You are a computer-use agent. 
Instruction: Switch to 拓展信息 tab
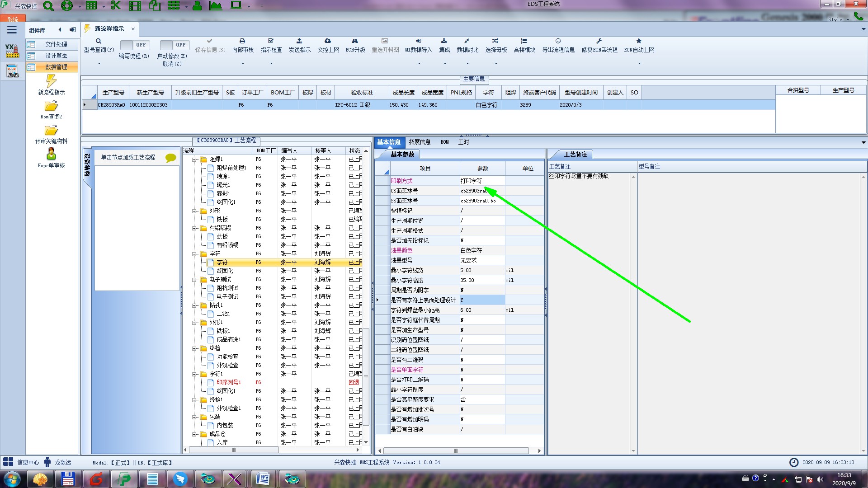[420, 142]
